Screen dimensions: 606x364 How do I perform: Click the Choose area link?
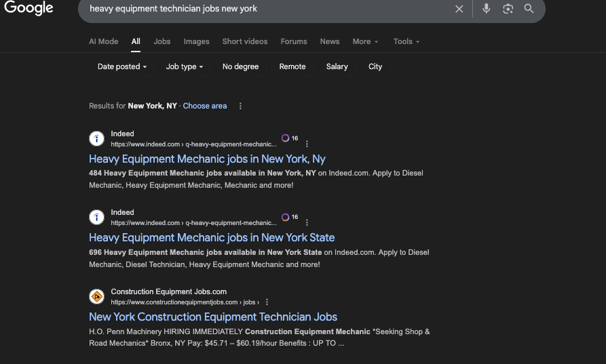[x=205, y=106]
